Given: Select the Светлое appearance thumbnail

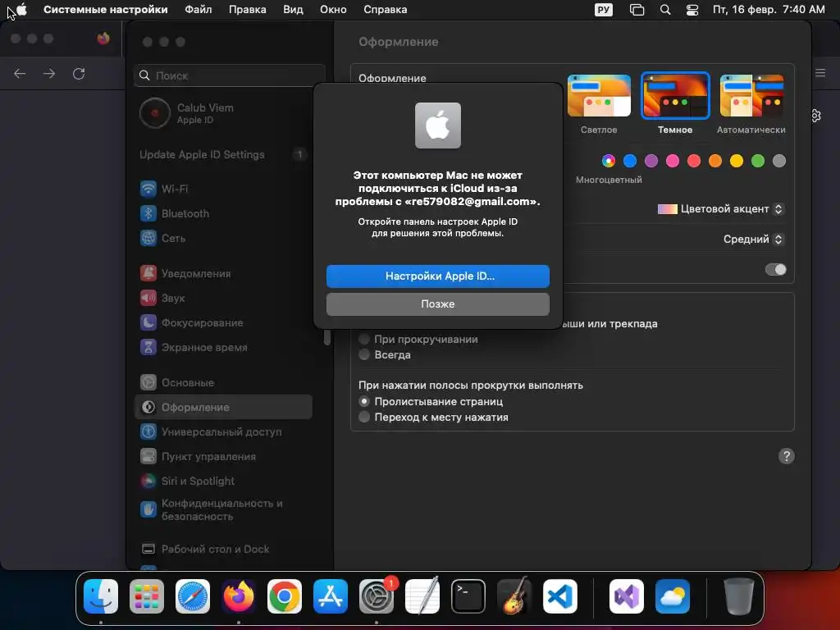Looking at the screenshot, I should (599, 96).
